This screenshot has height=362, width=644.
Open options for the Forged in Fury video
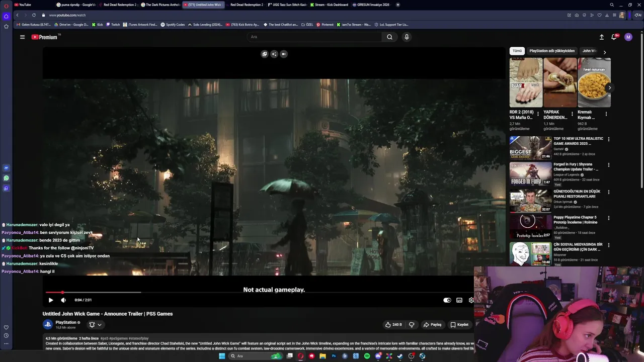(608, 165)
